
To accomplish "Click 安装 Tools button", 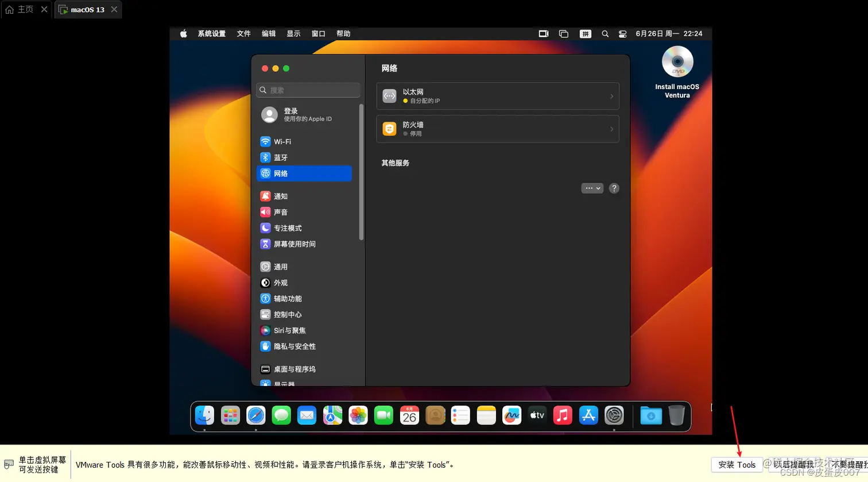I will 737,465.
